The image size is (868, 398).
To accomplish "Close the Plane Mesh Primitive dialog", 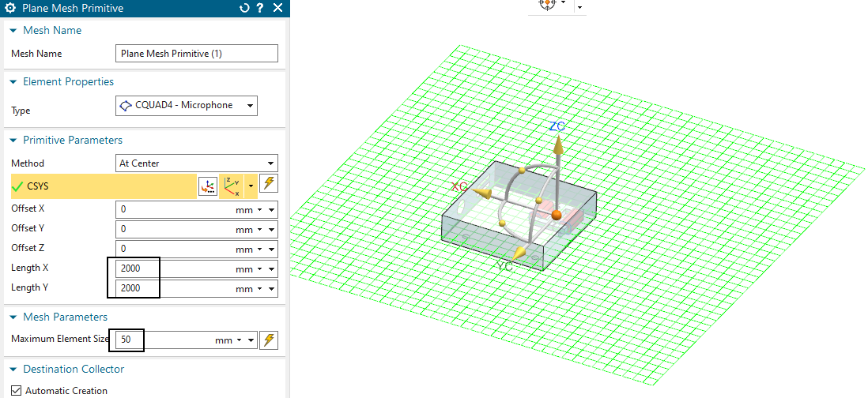I will point(277,9).
